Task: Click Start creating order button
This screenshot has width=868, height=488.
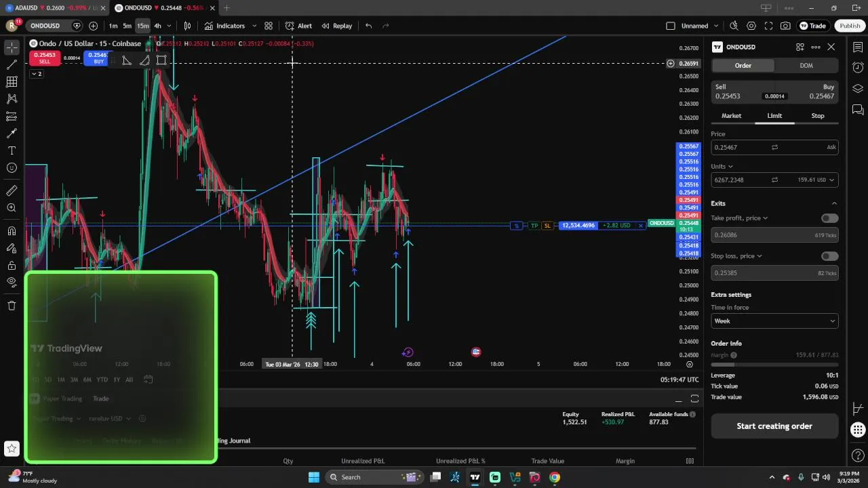Action: coord(774,426)
